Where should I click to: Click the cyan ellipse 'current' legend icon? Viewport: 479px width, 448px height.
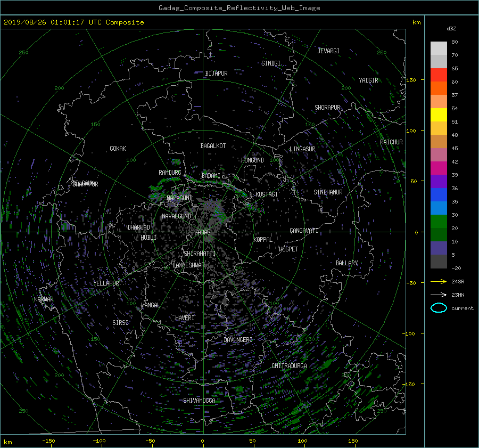point(439,308)
